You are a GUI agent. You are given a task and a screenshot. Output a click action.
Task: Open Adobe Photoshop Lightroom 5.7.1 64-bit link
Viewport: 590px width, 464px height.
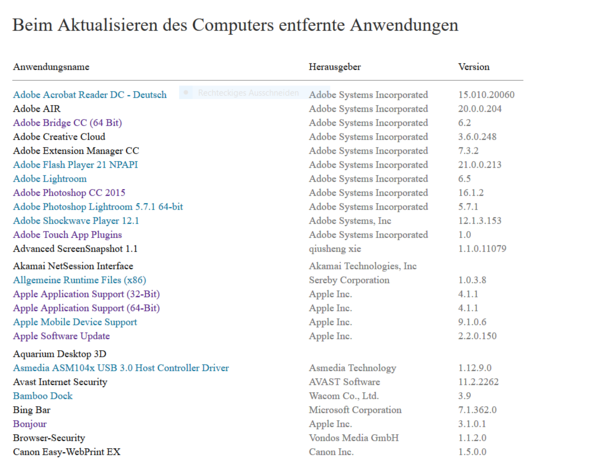(98, 207)
